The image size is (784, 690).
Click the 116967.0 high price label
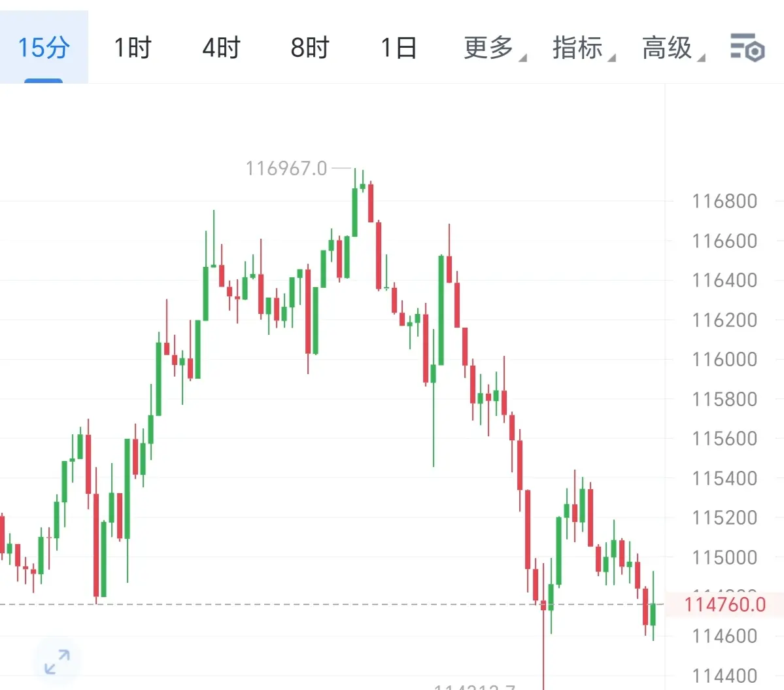286,169
